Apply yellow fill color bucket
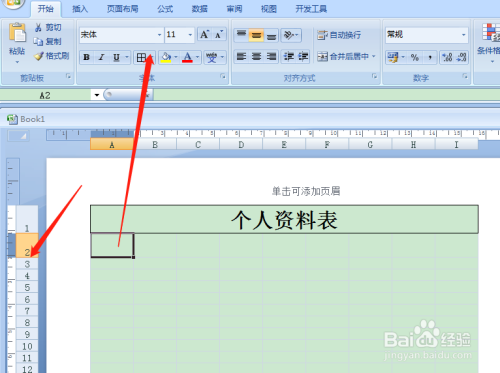 coord(166,57)
